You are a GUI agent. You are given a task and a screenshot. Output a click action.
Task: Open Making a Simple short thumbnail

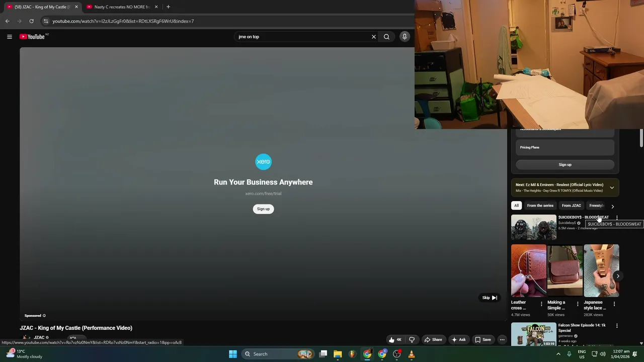point(565,270)
